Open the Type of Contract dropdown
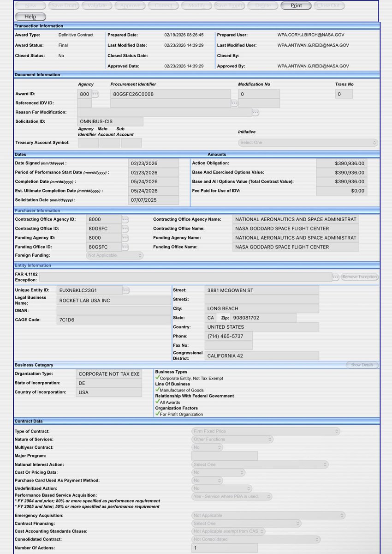Screen dimensions: 392x554 pos(266,431)
